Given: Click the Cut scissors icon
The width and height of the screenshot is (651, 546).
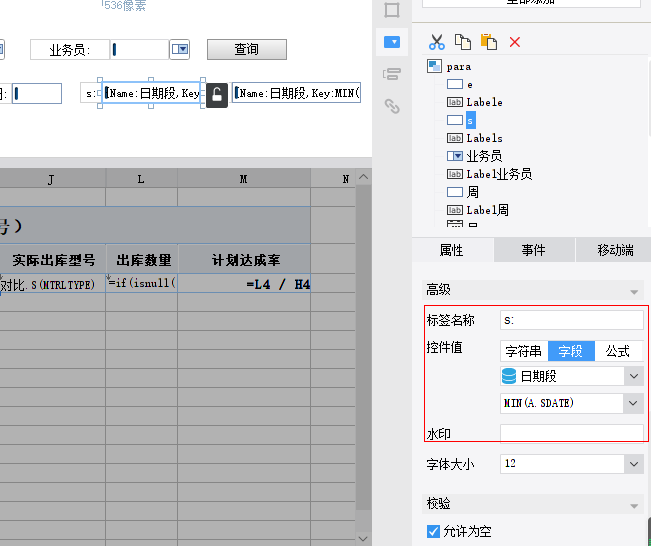Looking at the screenshot, I should click(x=436, y=42).
